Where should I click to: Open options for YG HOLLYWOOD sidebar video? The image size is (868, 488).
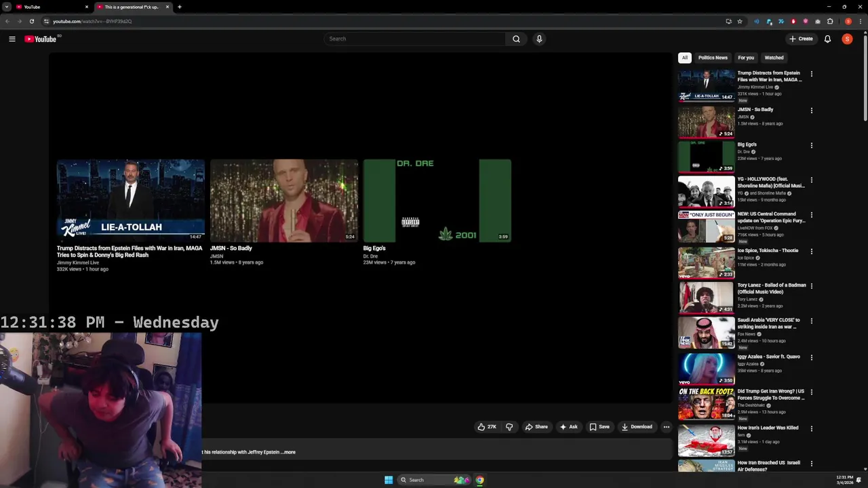pyautogui.click(x=811, y=180)
